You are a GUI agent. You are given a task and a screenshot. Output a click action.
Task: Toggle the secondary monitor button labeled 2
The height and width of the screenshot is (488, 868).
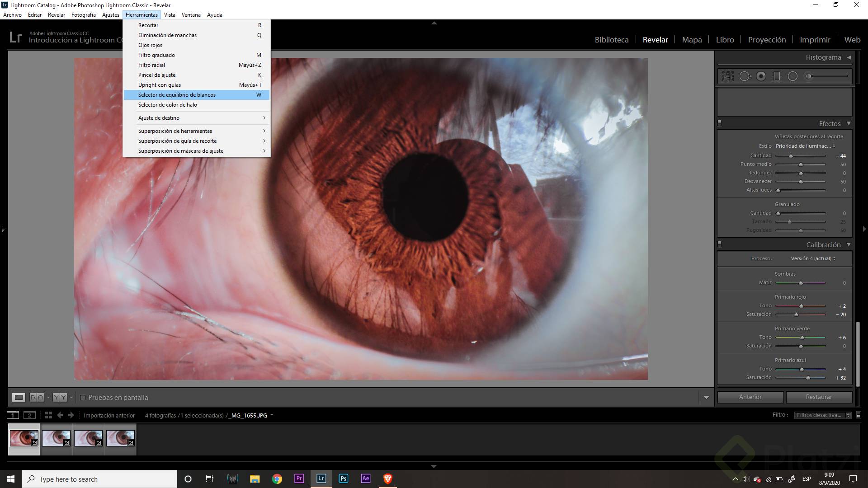pyautogui.click(x=29, y=414)
